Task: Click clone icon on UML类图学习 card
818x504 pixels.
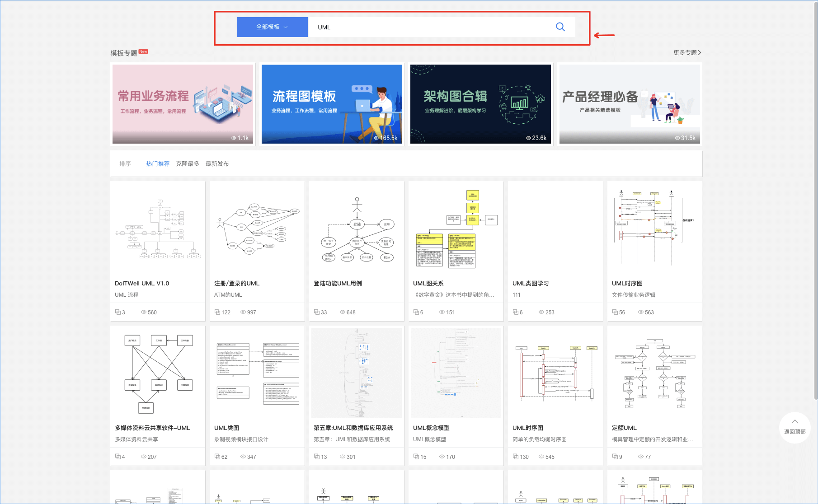Action: [x=515, y=312]
